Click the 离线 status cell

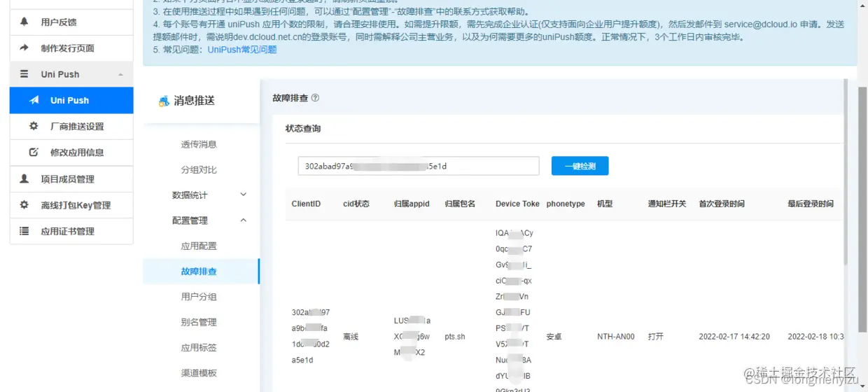351,337
